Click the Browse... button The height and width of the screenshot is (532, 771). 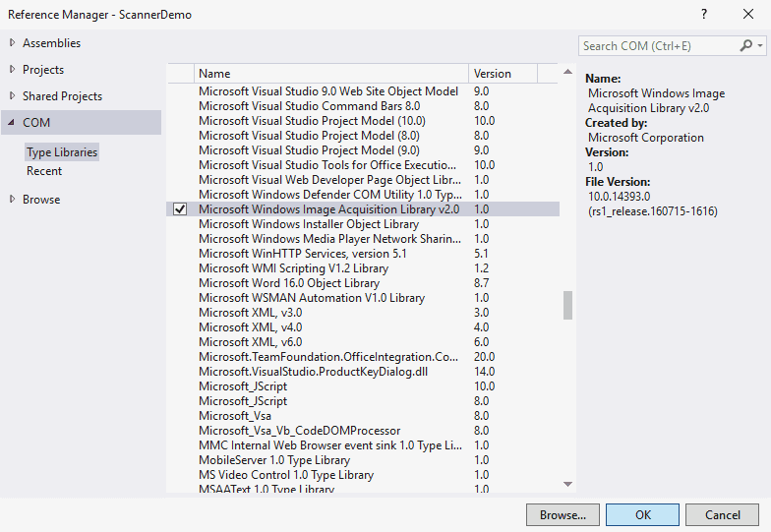coord(563,515)
